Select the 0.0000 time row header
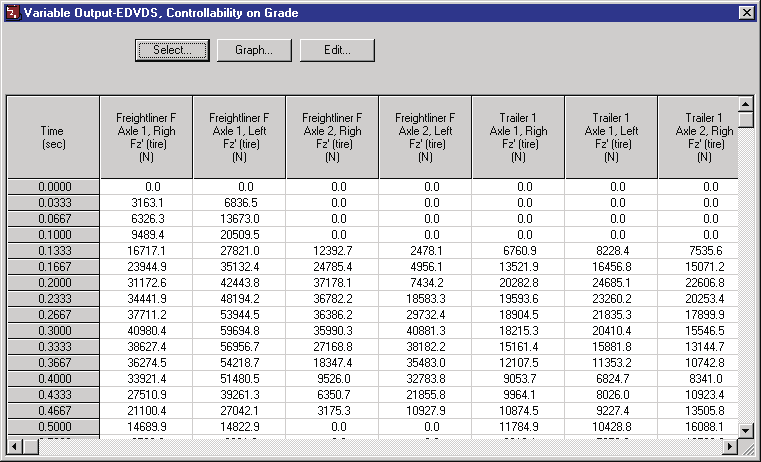 pos(53,187)
